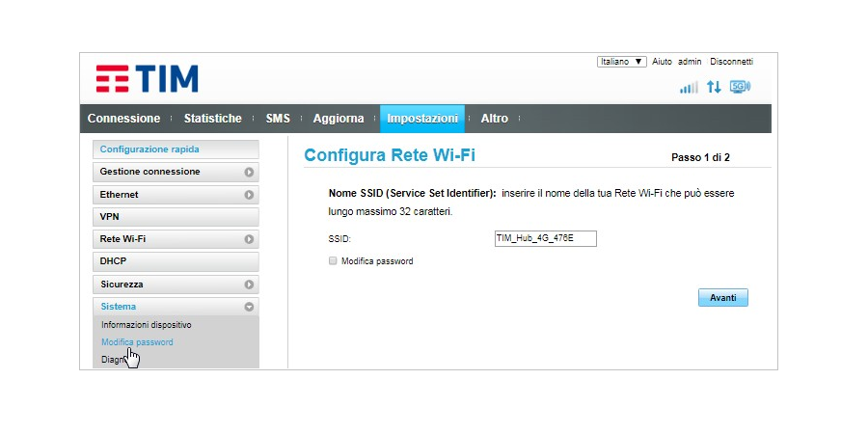The image size is (868, 434).
Task: Expand Gestione connessione arrow icon
Action: pyautogui.click(x=249, y=173)
